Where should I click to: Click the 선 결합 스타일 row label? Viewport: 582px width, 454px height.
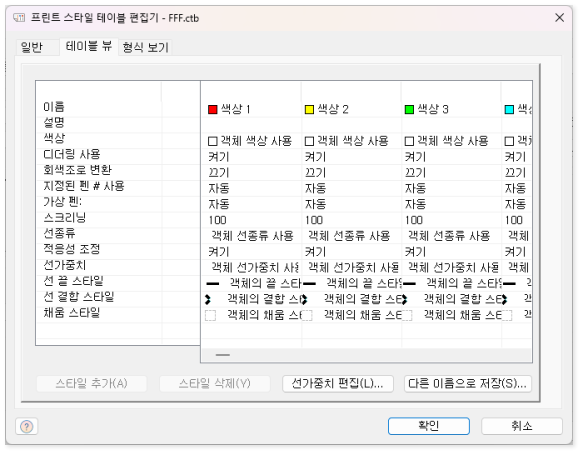point(79,297)
